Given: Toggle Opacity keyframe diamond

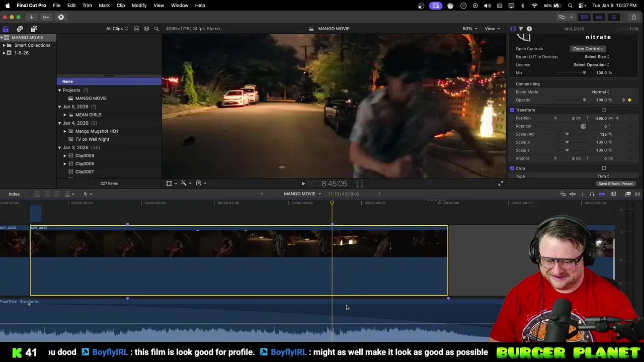Looking at the screenshot, I should tap(629, 100).
